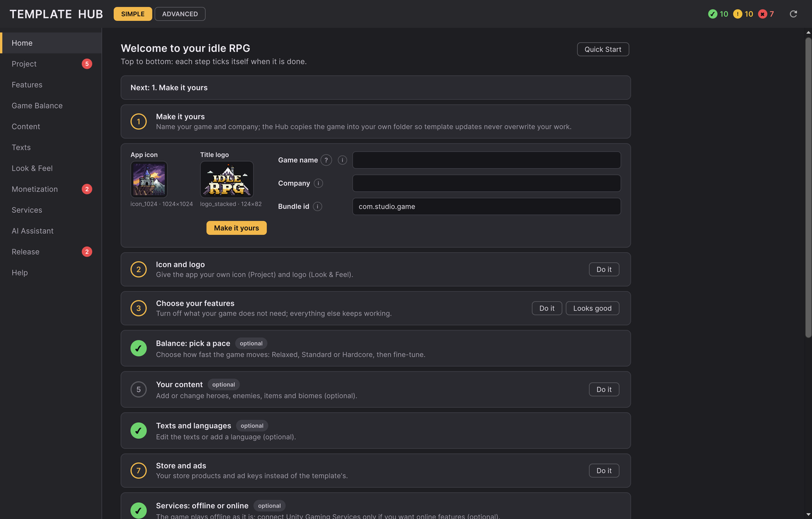Open the Home sidebar section
The height and width of the screenshot is (519, 812).
coord(51,43)
